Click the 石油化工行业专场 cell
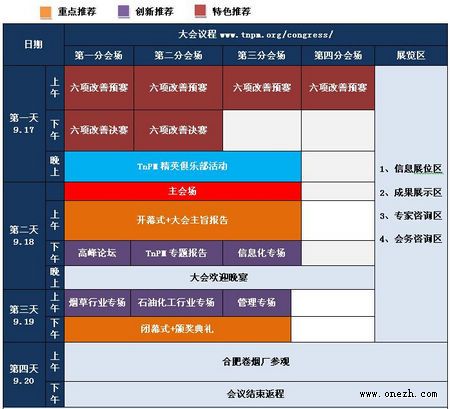450x409 pixels. 176,303
